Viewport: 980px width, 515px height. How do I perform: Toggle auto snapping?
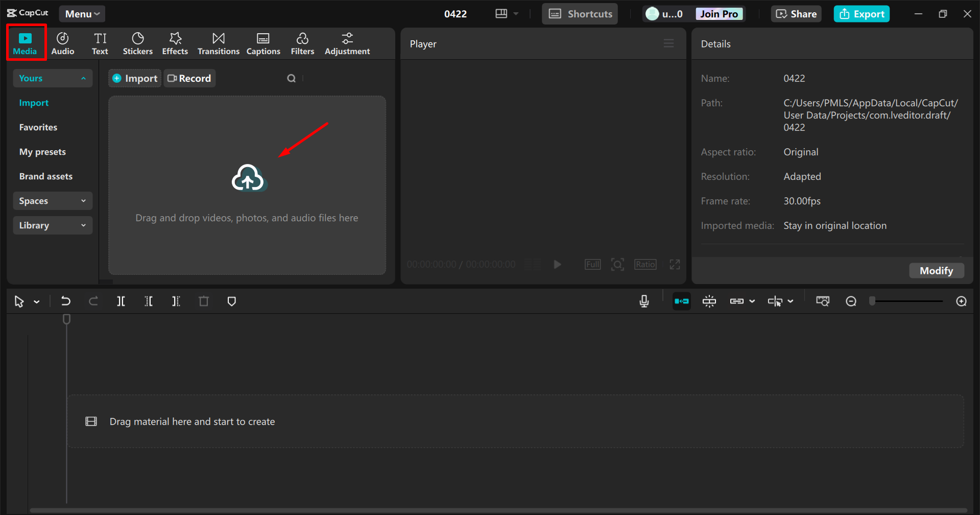click(x=709, y=301)
